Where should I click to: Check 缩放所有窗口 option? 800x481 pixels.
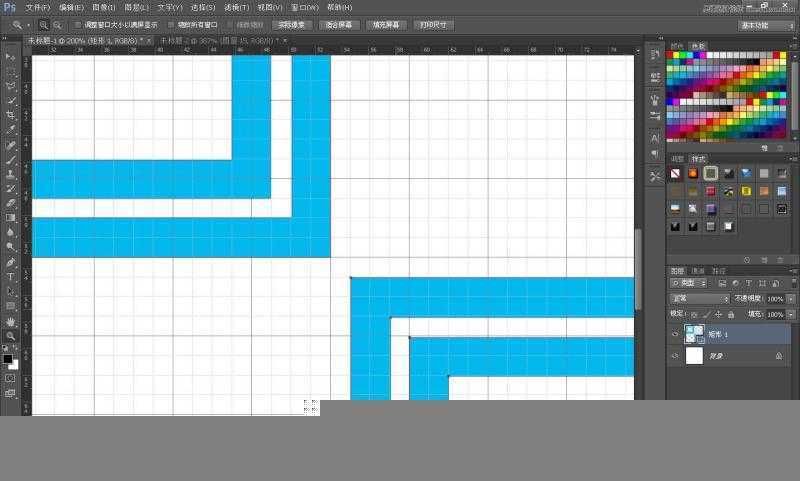tap(193, 24)
